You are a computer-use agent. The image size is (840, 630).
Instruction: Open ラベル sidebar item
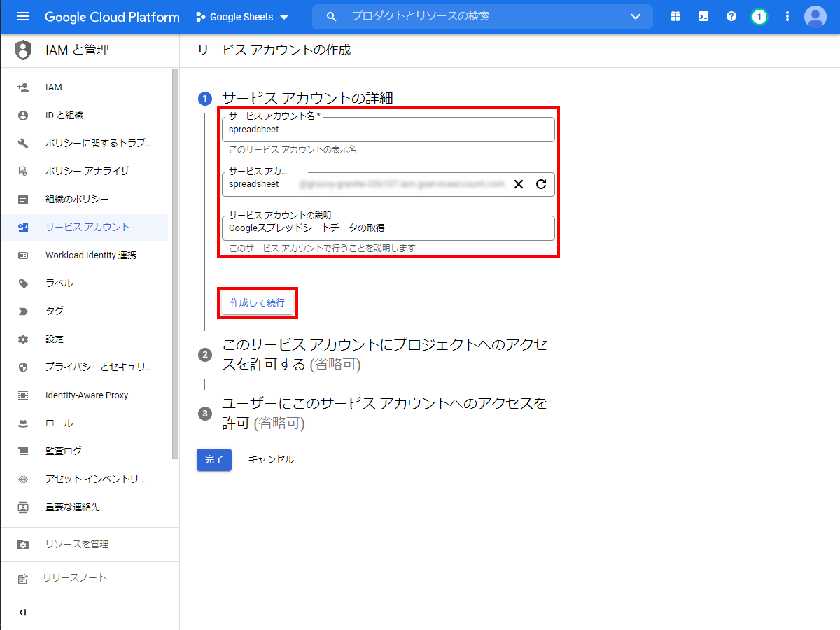click(x=84, y=283)
